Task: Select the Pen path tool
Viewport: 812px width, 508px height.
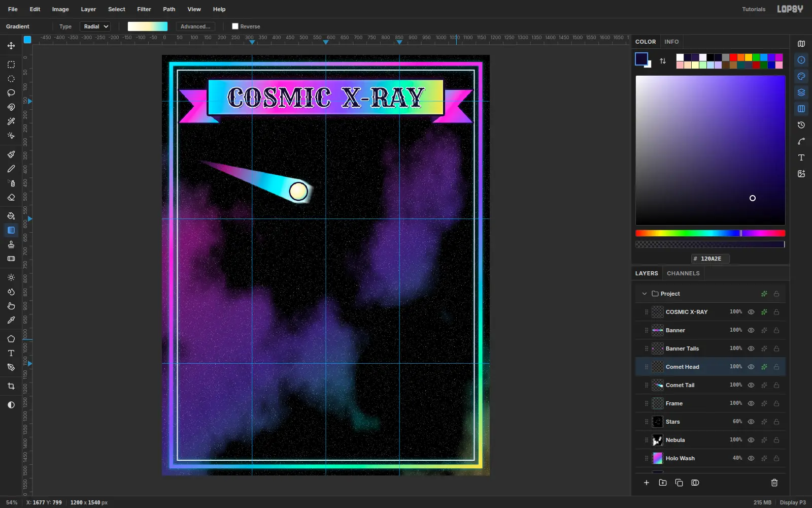Action: 11,367
